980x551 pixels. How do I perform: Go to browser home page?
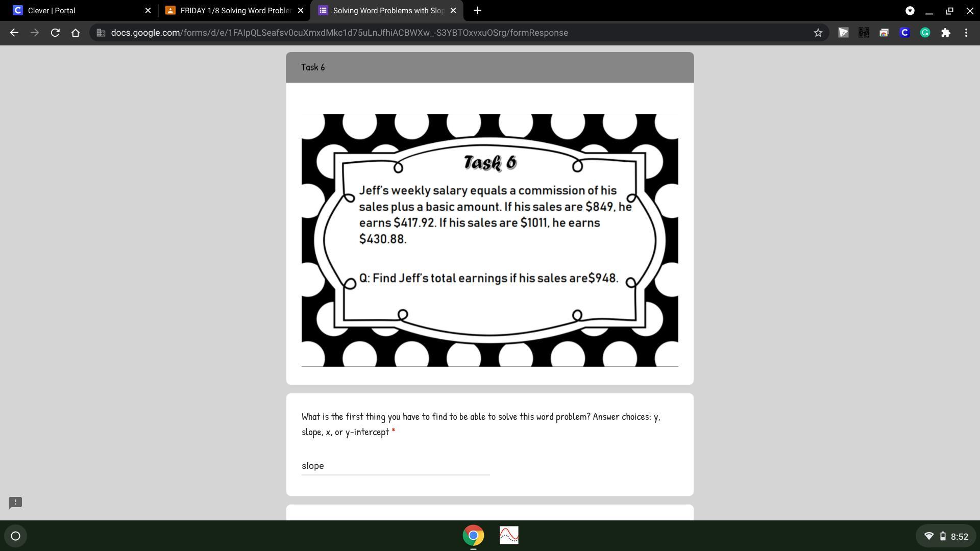pyautogui.click(x=76, y=33)
